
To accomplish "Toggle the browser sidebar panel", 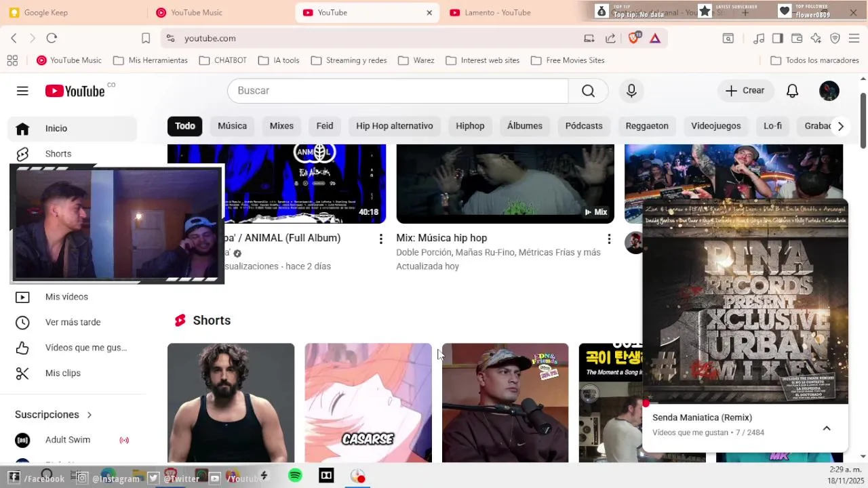I will pyautogui.click(x=778, y=39).
